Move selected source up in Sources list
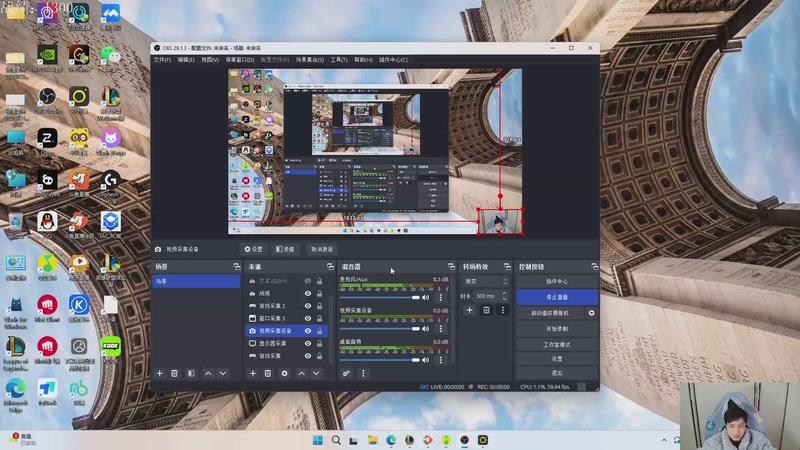This screenshot has height=450, width=800. pyautogui.click(x=302, y=373)
